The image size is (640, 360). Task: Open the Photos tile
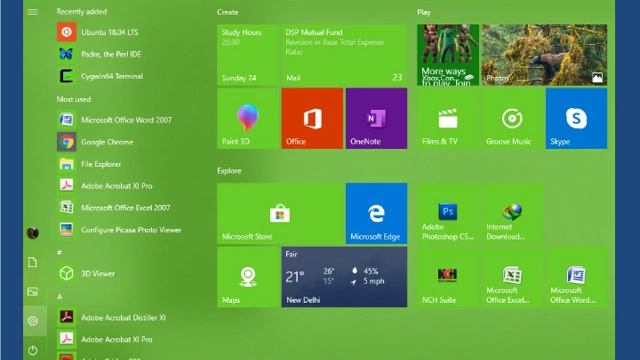point(544,55)
